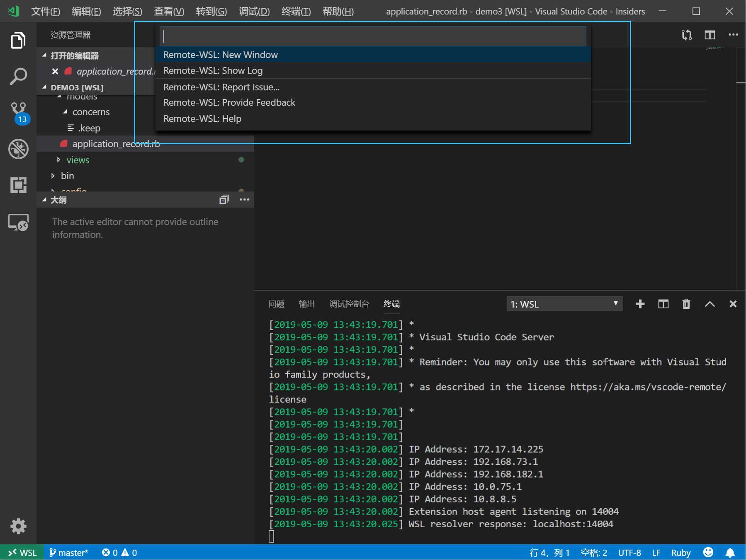This screenshot has width=746, height=560.
Task: Open the 文件(F) menu
Action: (46, 11)
